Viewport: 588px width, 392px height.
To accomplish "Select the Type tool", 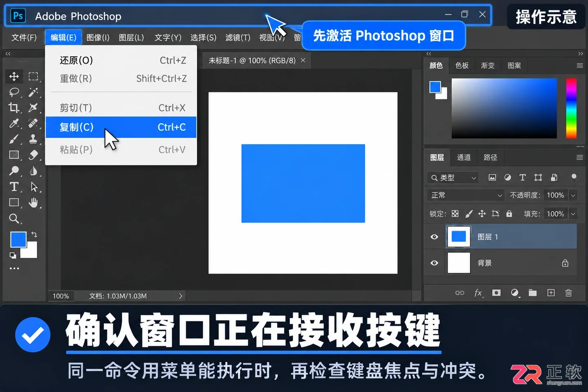I will pos(14,187).
